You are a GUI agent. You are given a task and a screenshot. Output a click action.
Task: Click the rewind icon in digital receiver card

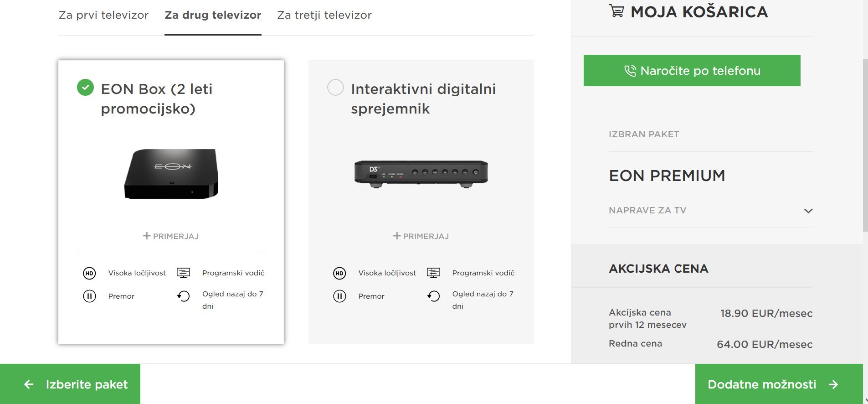tap(433, 296)
